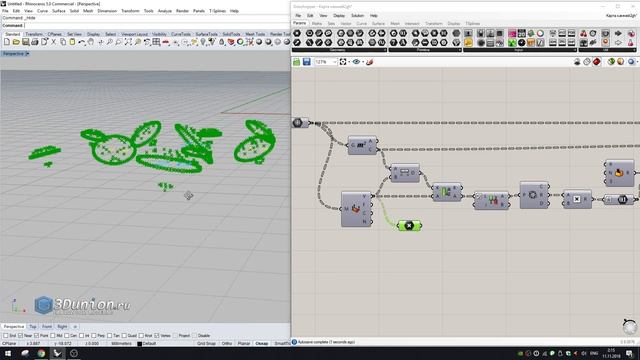Screen dimensions: 640x360
Task: Toggle the Tan osnap checkbox
Action: 109,336
